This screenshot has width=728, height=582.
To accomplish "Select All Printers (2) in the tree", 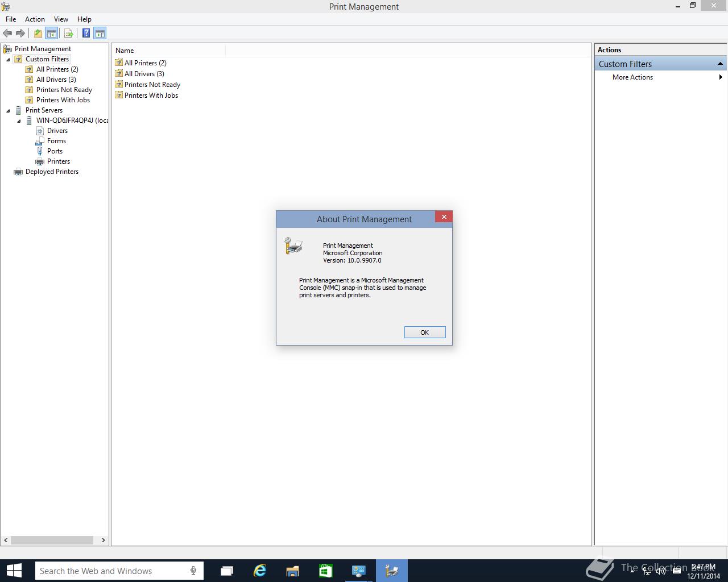I will pyautogui.click(x=57, y=69).
